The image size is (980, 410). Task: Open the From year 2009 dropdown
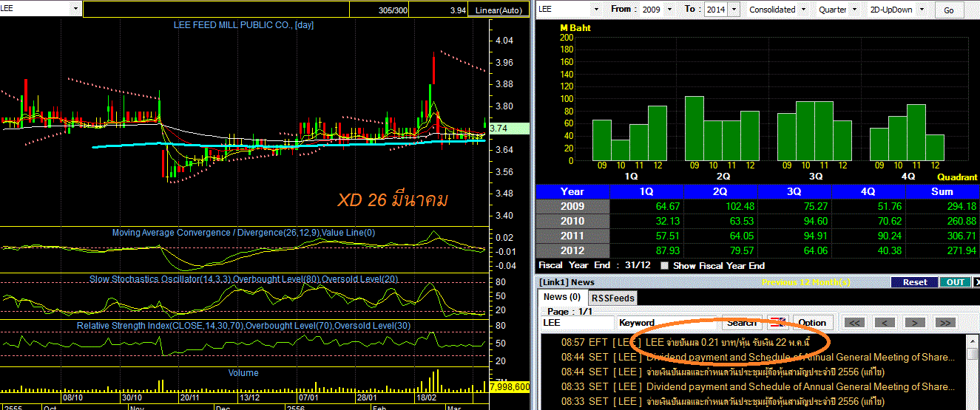click(x=670, y=9)
